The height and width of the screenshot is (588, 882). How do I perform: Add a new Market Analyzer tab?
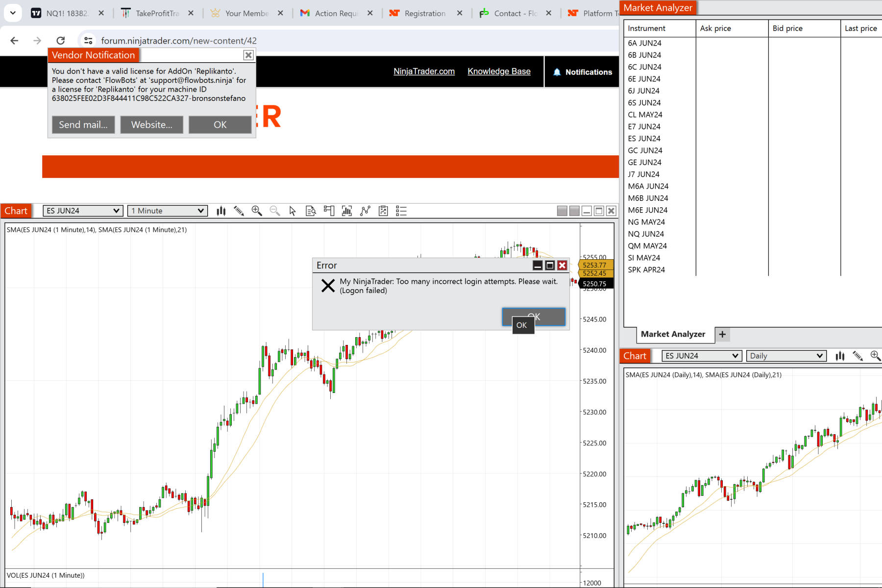click(x=722, y=334)
